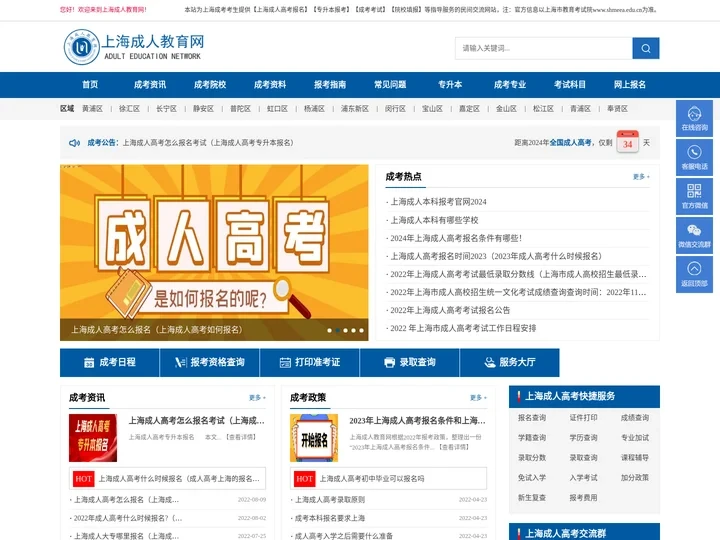Open 在线咨询 sidebar icon

(x=694, y=118)
